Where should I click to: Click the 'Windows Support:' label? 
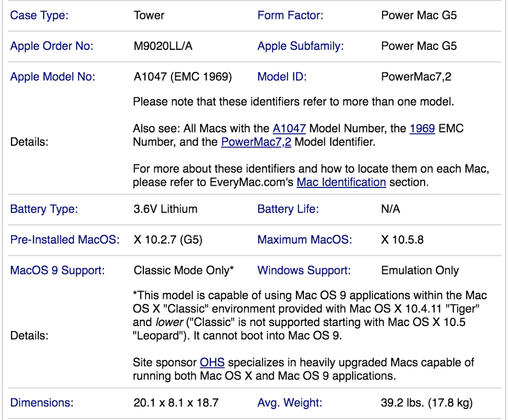tap(304, 270)
